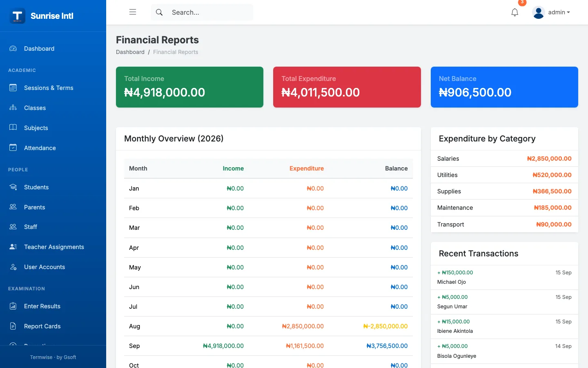Image resolution: width=588 pixels, height=368 pixels.
Task: Click the Expenditure column header
Action: 307,168
